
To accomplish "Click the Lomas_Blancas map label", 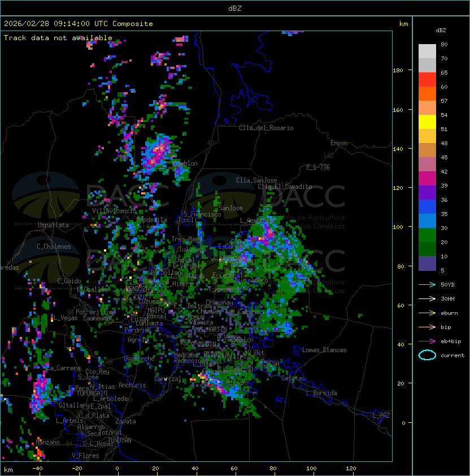I will coord(324,350).
